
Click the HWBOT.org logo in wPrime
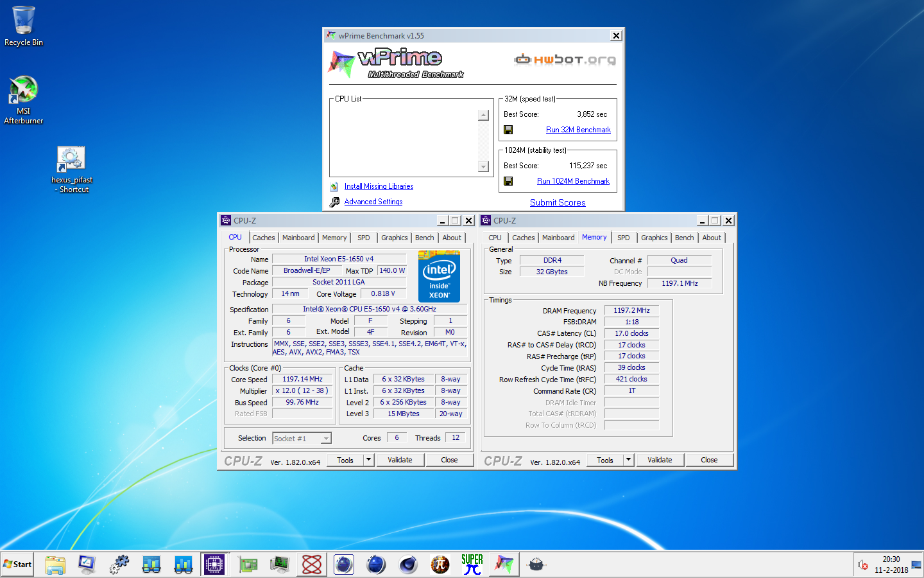click(565, 60)
